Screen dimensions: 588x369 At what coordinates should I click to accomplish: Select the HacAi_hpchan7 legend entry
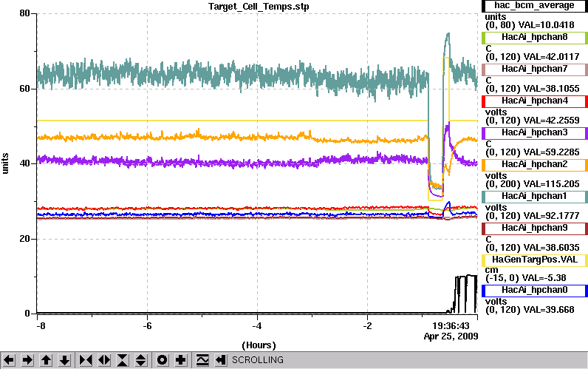pyautogui.click(x=534, y=69)
